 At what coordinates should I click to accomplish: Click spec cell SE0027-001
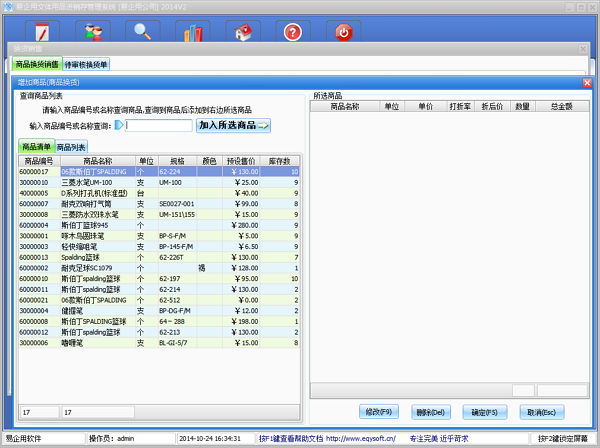(x=178, y=204)
